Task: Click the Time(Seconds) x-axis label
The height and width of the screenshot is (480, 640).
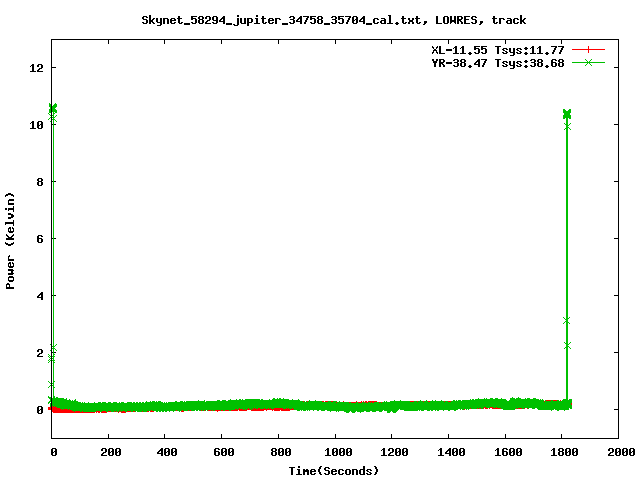Action: [x=334, y=471]
